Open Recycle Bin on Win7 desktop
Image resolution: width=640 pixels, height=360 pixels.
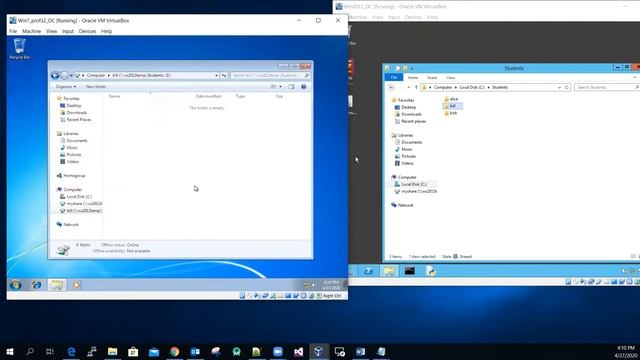coord(19,49)
